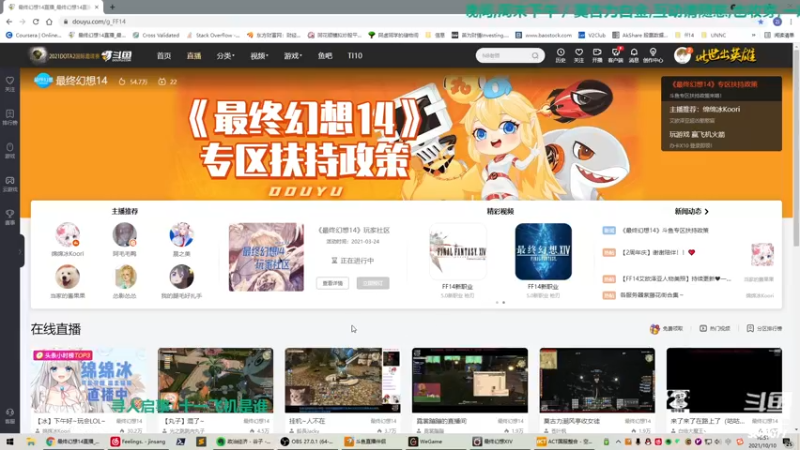Open 鱼吧 in navigation bar
This screenshot has width=800, height=450.
(x=325, y=56)
